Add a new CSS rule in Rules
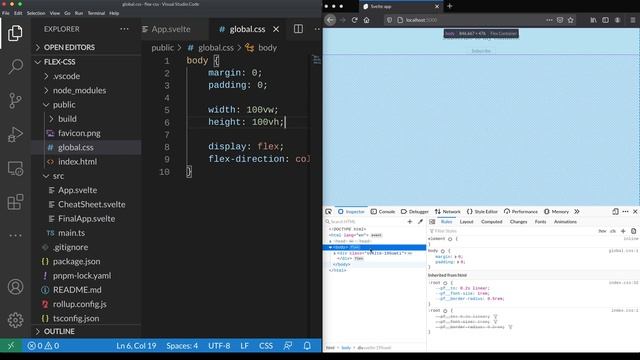Viewport: 640px width, 360px height. coord(623,231)
